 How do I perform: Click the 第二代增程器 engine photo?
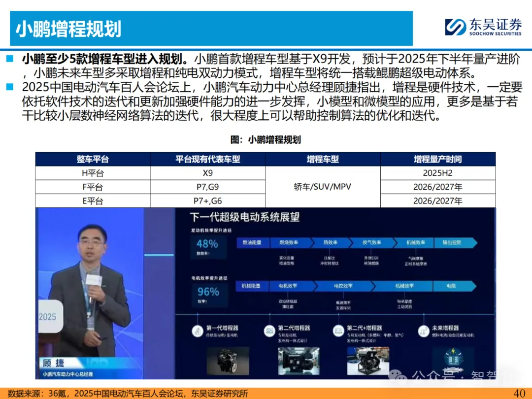point(298,361)
